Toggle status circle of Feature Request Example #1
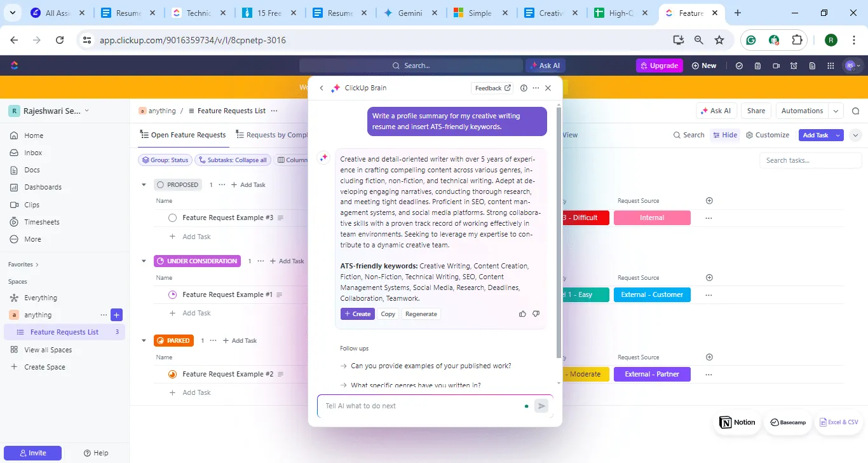The height and width of the screenshot is (463, 868). point(172,294)
